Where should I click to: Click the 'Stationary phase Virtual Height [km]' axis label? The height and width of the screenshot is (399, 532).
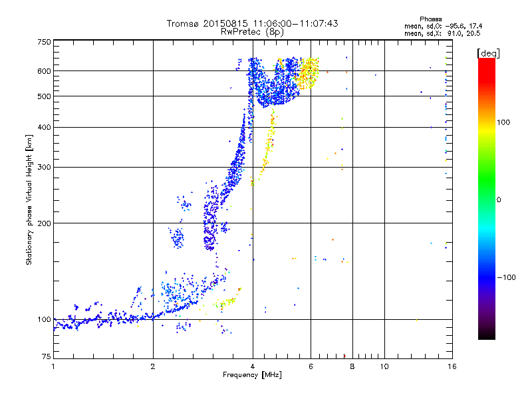pos(29,200)
